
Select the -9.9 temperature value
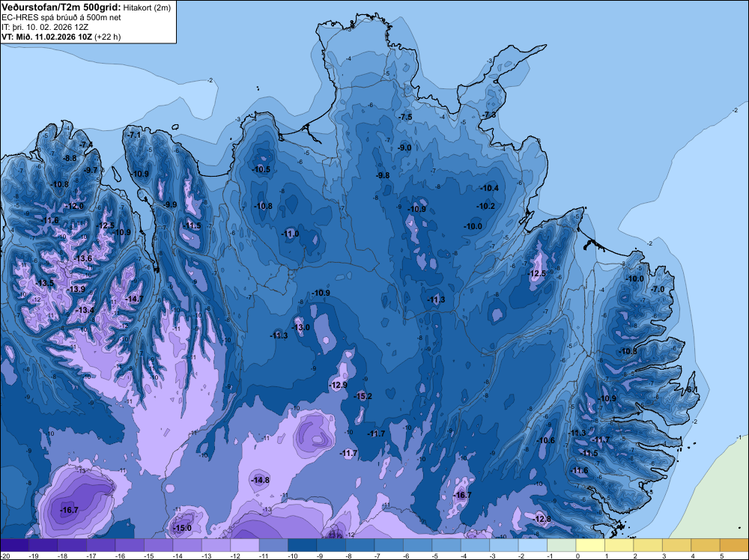[x=170, y=205]
